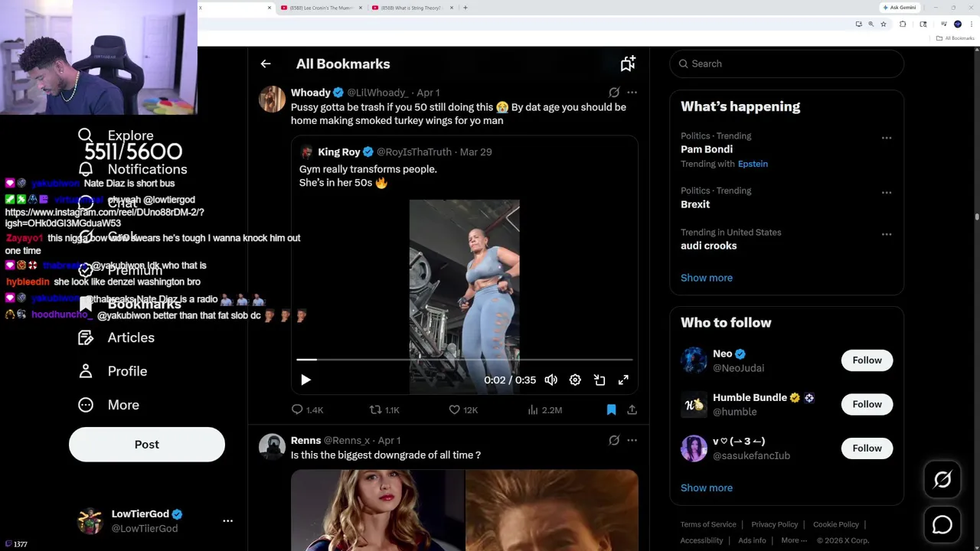Enter fullscreen on the gym video
Viewport: 980px width, 551px height.
click(623, 380)
